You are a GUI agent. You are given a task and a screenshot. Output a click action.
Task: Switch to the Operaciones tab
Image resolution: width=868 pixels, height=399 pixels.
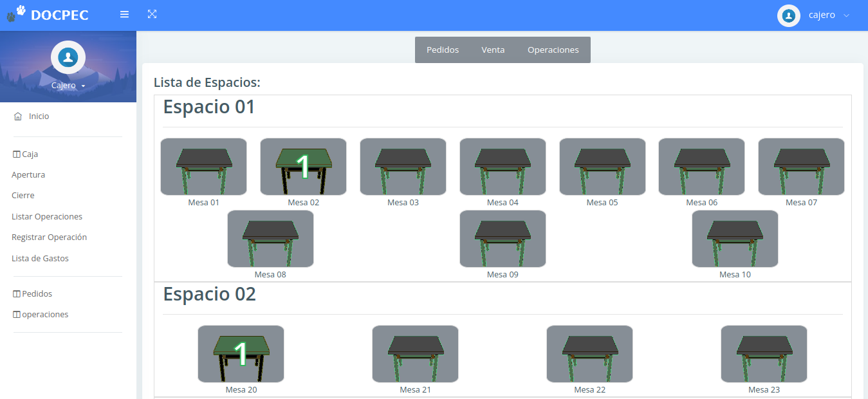point(553,50)
